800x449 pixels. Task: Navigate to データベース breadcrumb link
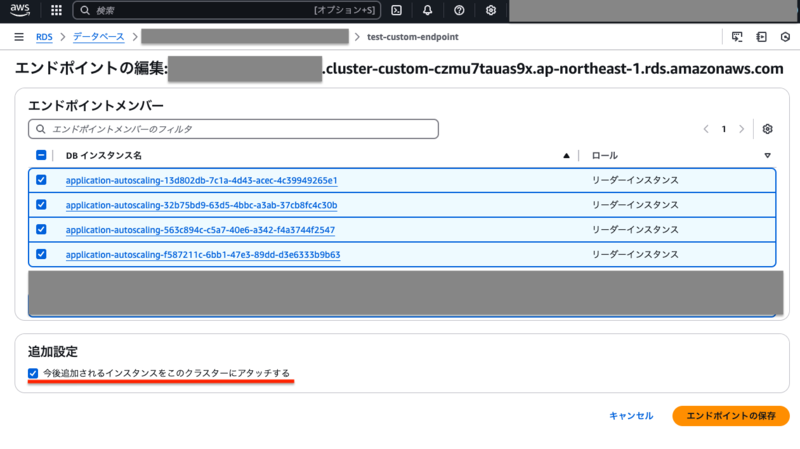click(x=98, y=37)
